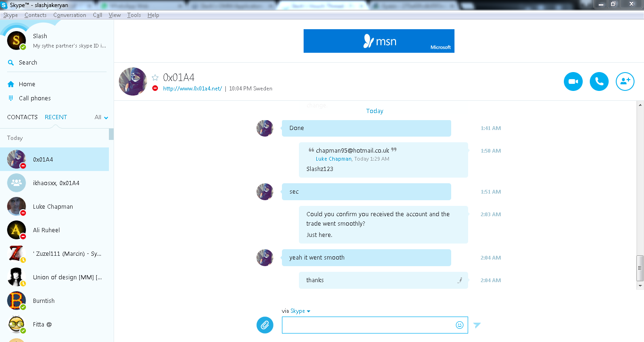The width and height of the screenshot is (644, 342).
Task: Open the Luke Chapman conversation
Action: 54,206
